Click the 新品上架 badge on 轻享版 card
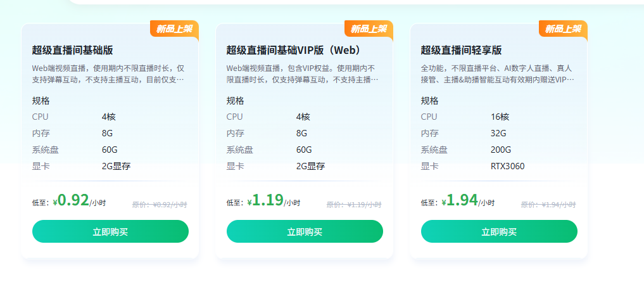 [x=564, y=29]
